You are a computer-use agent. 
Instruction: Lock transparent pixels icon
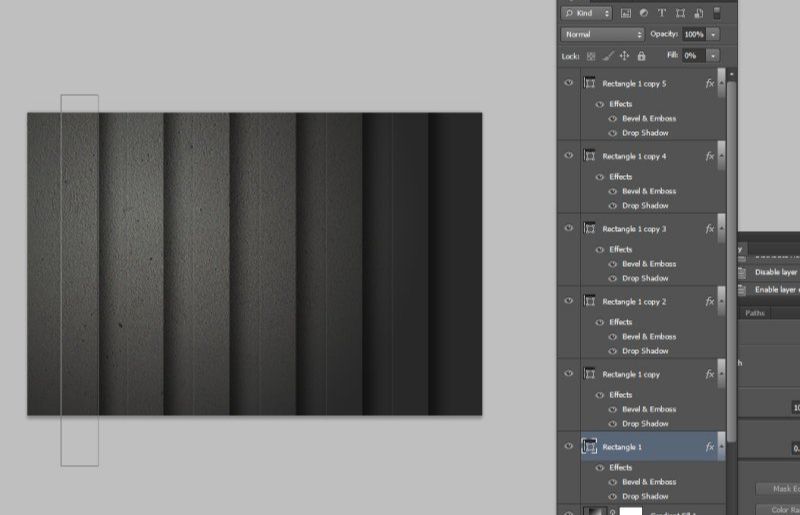(x=591, y=56)
